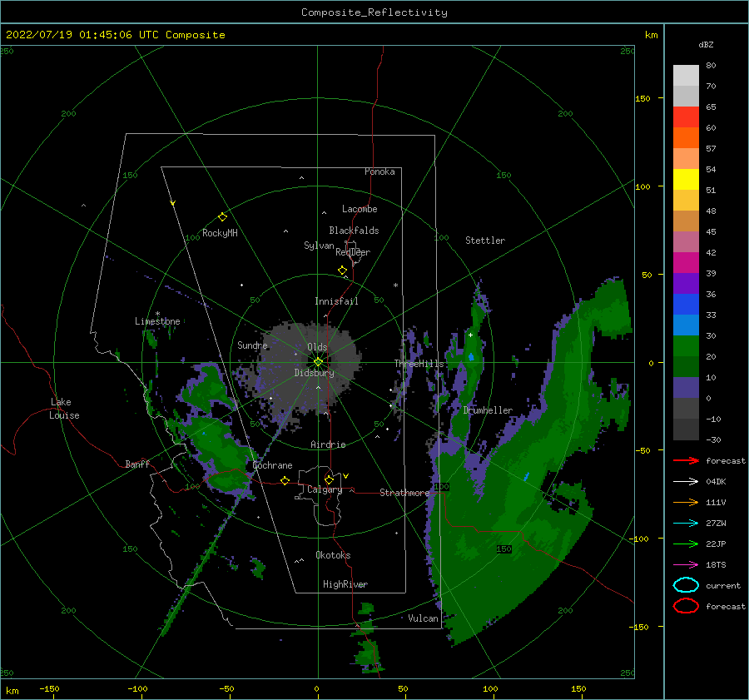The image size is (749, 700).
Task: Click the Composite_Reflectivity title
Action: (x=374, y=12)
